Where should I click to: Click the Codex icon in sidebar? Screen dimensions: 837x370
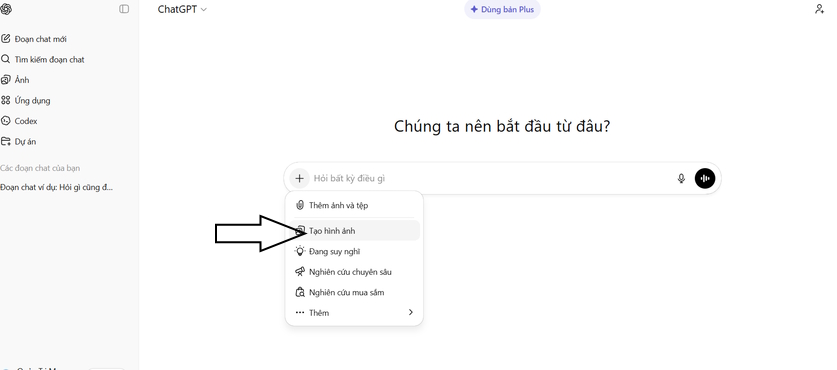(x=6, y=121)
